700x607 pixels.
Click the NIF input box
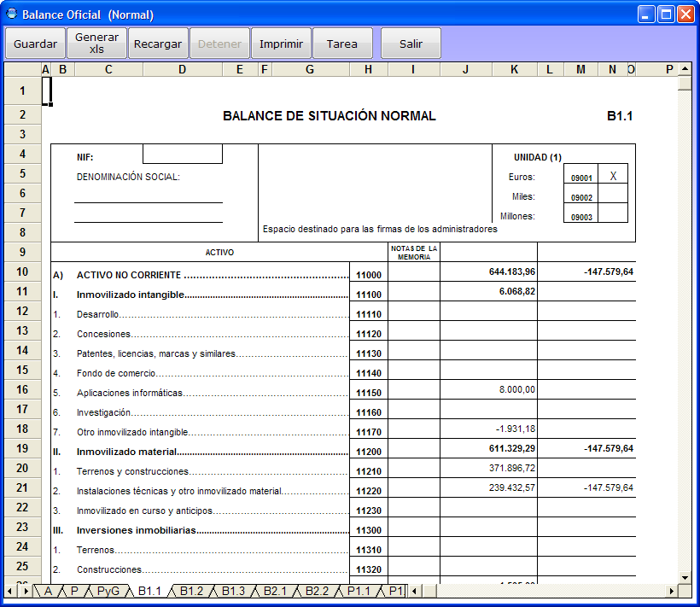[x=183, y=154]
